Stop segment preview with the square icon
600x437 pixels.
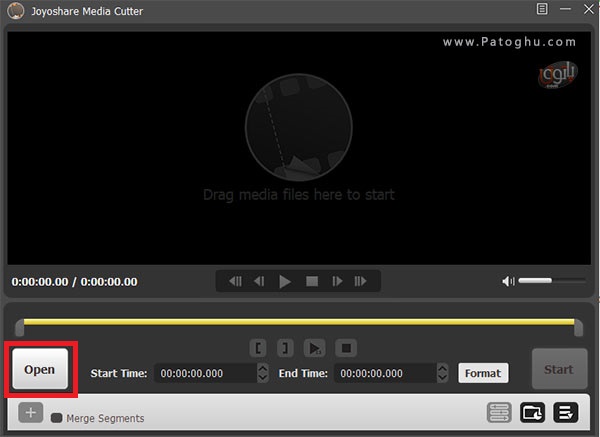click(x=346, y=348)
